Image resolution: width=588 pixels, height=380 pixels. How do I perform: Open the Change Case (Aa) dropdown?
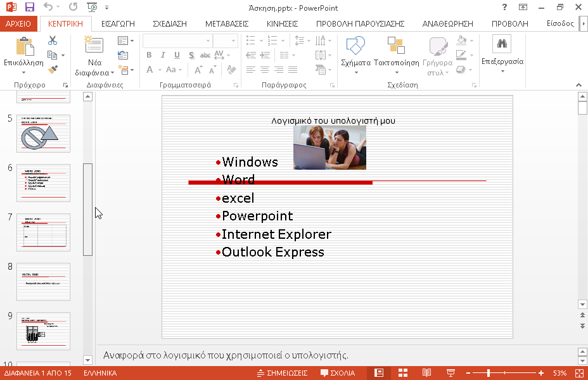(x=174, y=70)
